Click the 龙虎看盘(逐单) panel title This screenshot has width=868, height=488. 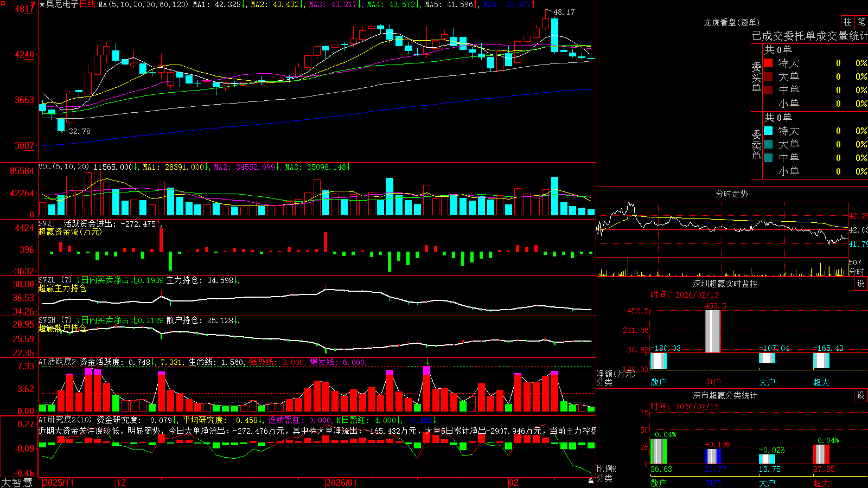(731, 22)
